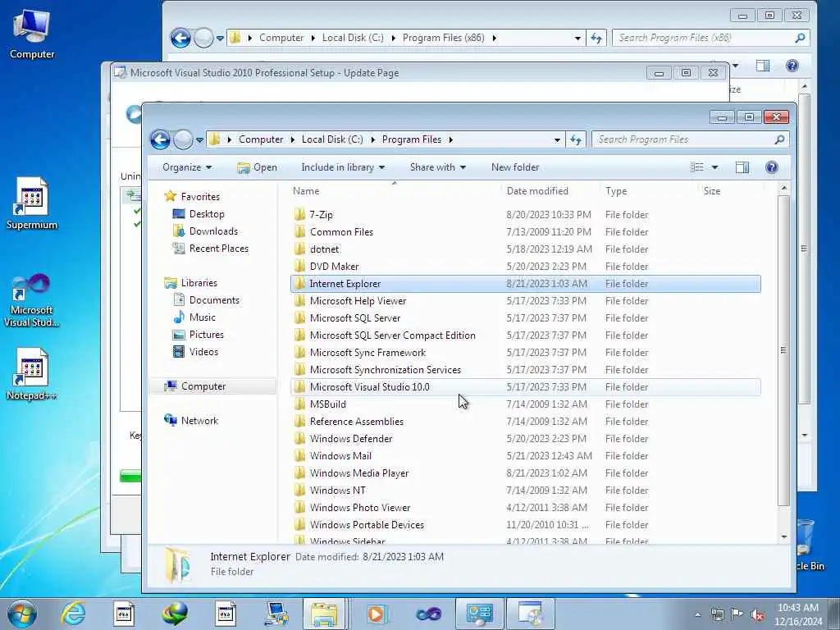Screen dimensions: 840x630
Task: Open the Videos library
Action: pos(203,351)
